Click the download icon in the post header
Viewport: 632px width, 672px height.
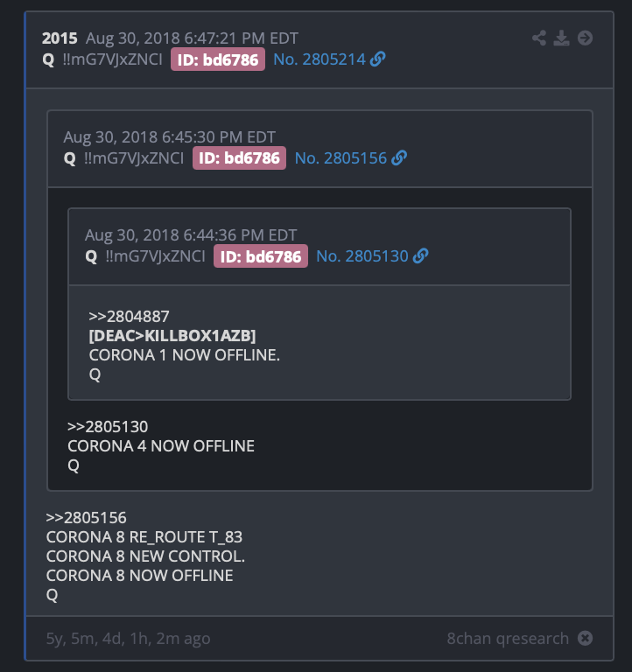[561, 38]
